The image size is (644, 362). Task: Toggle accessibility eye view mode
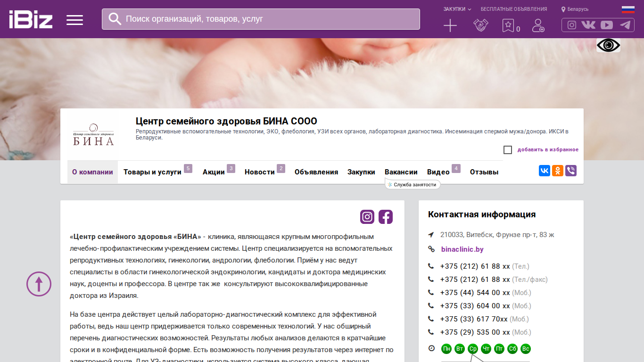click(609, 45)
